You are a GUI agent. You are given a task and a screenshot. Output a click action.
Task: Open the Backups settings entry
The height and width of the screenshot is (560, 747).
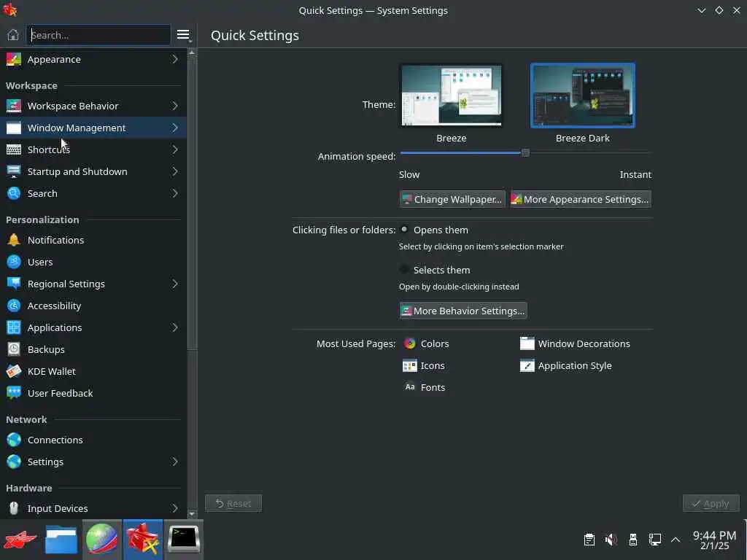point(93,349)
